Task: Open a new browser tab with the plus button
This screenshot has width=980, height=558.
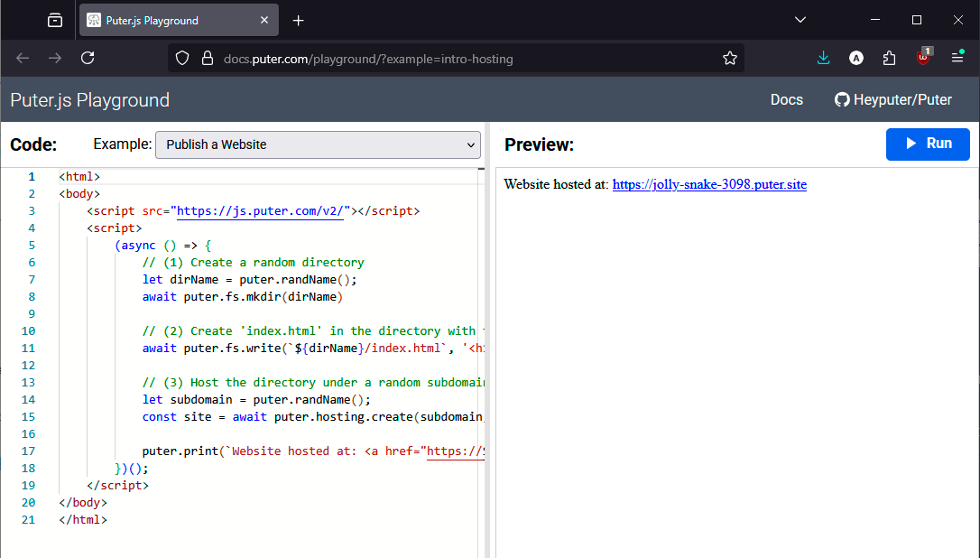Action: (x=298, y=19)
